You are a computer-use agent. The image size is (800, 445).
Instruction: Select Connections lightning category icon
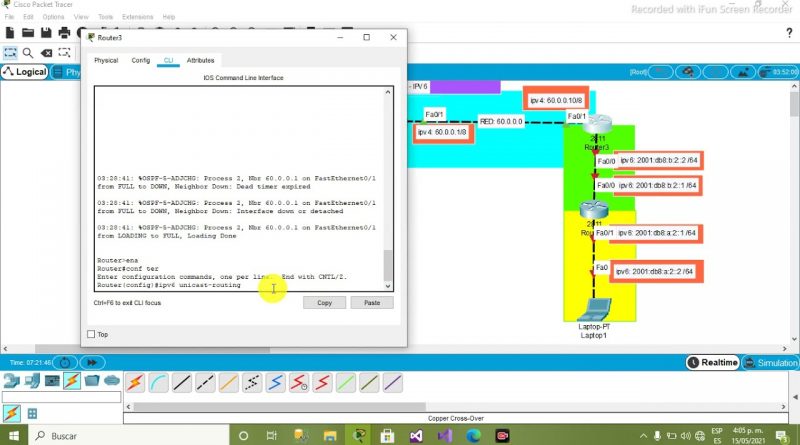[72, 381]
